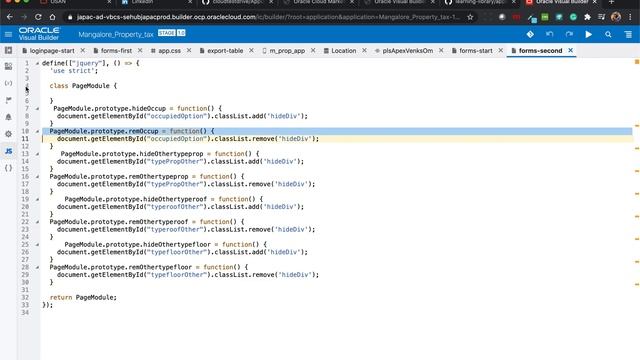Close the m_prop_app tab
Image resolution: width=640 pixels, height=360 pixels.
(x=313, y=50)
